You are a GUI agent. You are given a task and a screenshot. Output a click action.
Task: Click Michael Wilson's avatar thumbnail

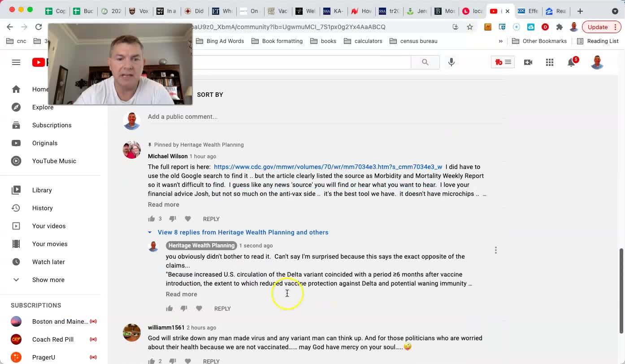[x=132, y=150]
